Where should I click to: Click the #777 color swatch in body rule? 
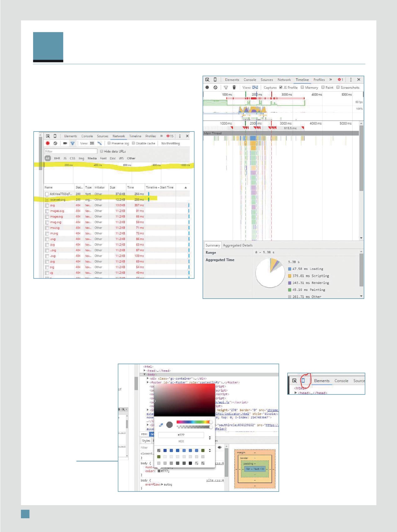159,471
